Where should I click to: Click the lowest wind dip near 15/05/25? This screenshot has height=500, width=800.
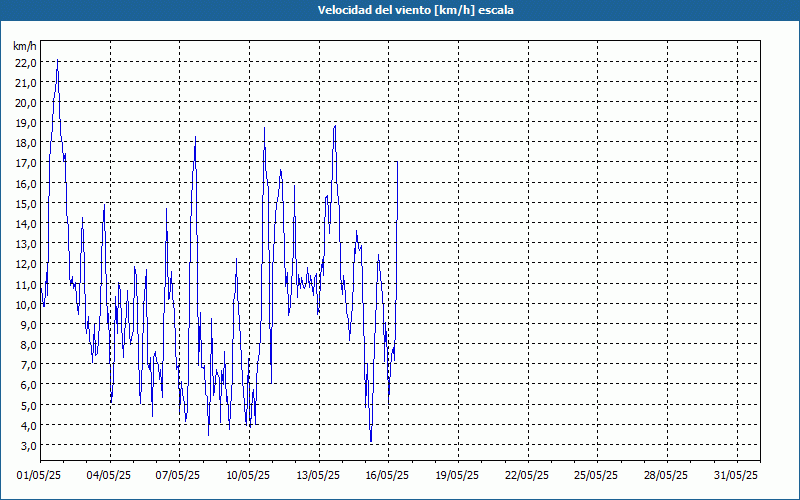[371, 441]
